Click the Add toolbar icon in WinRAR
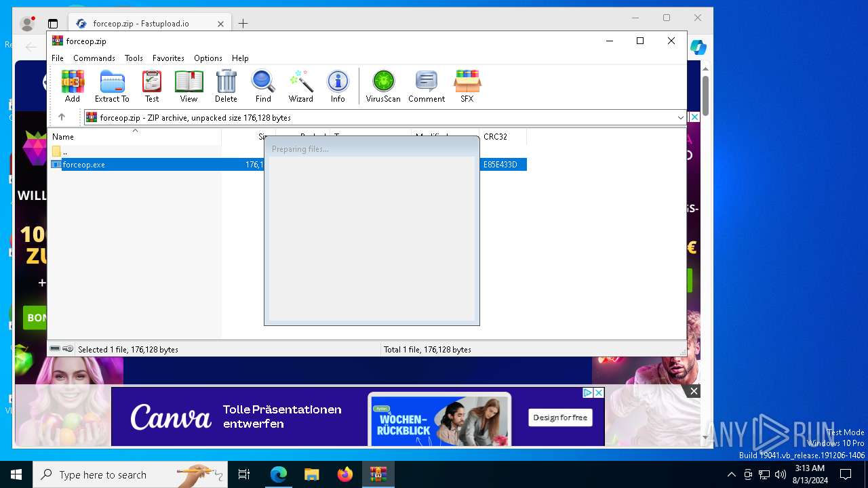Viewport: 868px width, 488px height. [x=73, y=86]
